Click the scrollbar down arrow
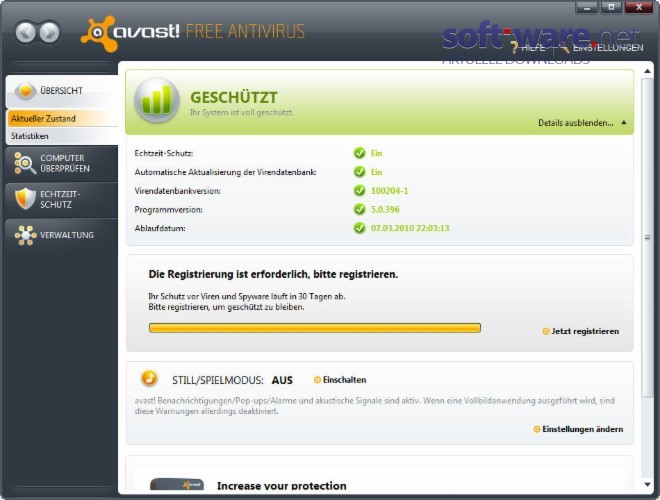This screenshot has height=500, width=660. click(647, 485)
